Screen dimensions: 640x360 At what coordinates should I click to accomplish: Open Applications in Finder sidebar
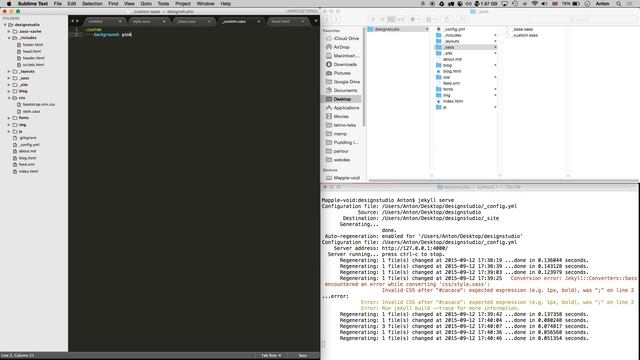342,108
